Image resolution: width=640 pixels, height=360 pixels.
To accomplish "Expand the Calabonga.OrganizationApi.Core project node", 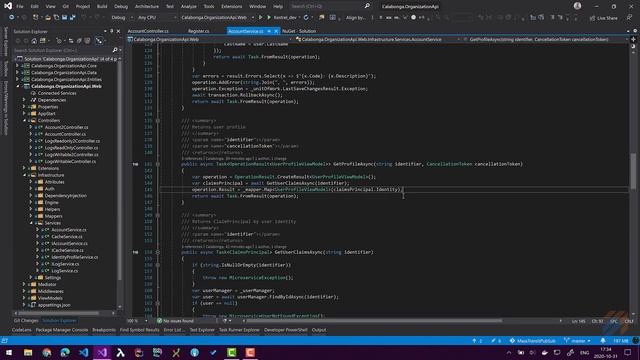I will pos(17,66).
